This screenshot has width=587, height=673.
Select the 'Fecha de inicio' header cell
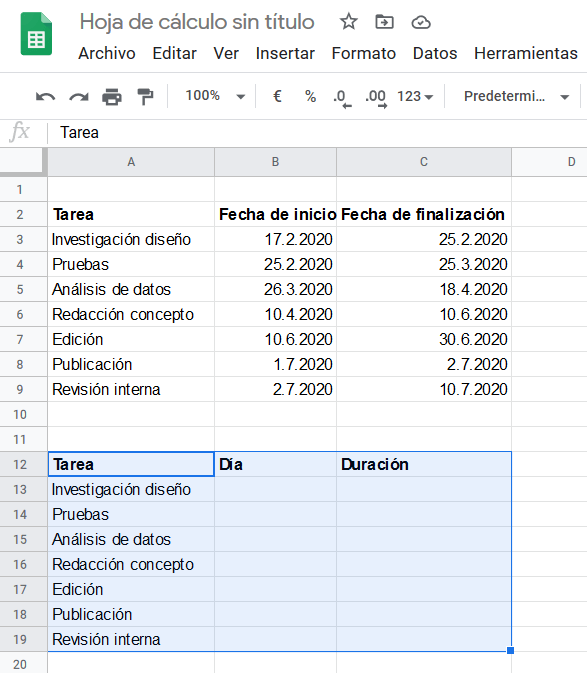coord(275,214)
